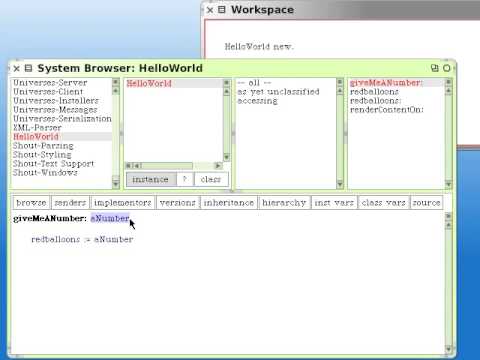480x360 pixels.
Task: Click code pane scroll down arrow
Action: pos(448,349)
